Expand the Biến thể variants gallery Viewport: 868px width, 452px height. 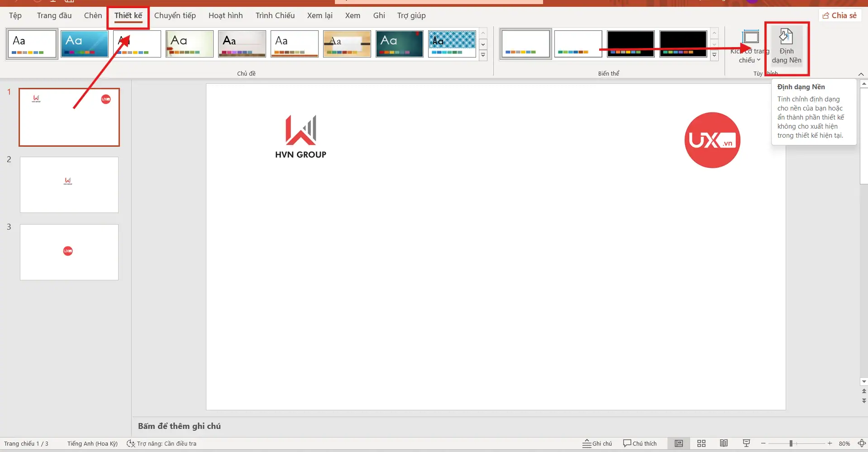point(714,55)
